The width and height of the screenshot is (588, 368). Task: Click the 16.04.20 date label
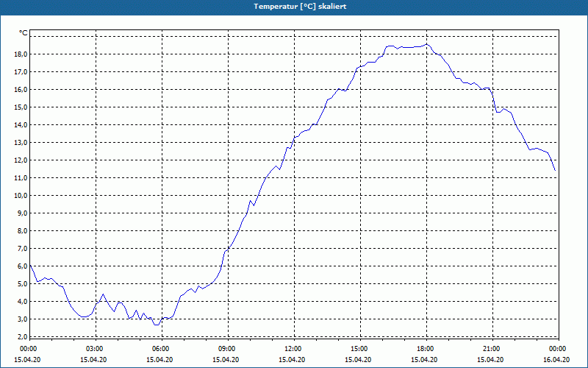point(556,359)
